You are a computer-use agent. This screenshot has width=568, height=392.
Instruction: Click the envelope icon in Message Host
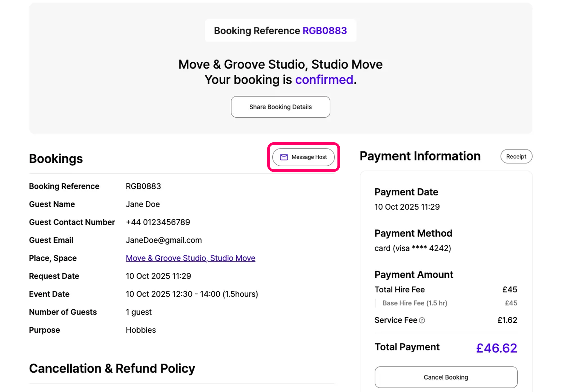[x=284, y=157]
